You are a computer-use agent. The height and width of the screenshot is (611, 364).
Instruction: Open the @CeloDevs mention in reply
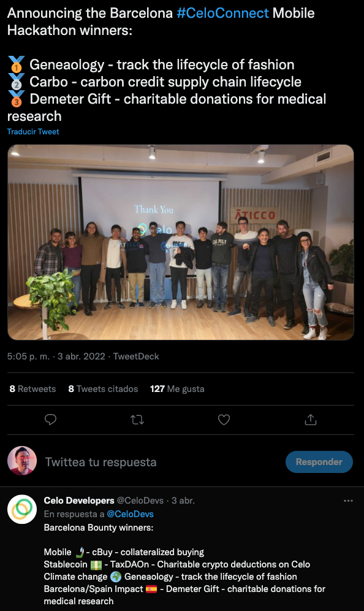[130, 514]
